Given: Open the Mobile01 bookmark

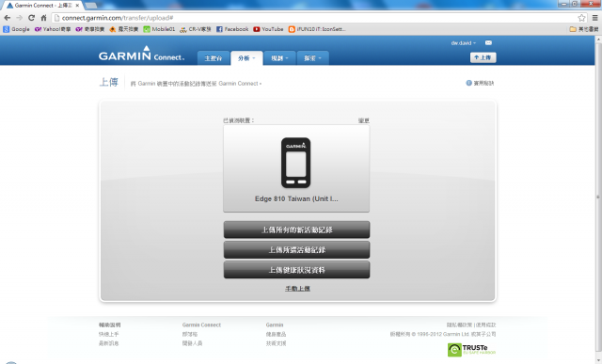Looking at the screenshot, I should (159, 29).
